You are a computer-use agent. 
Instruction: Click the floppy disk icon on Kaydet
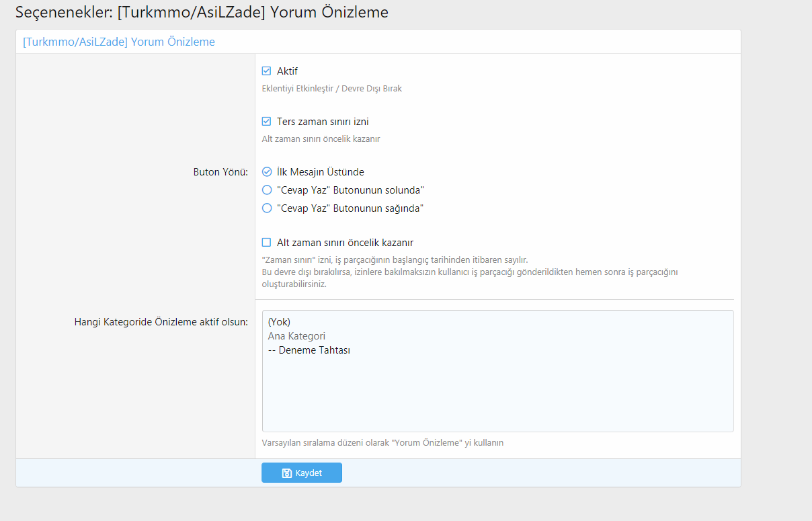pyautogui.click(x=287, y=473)
